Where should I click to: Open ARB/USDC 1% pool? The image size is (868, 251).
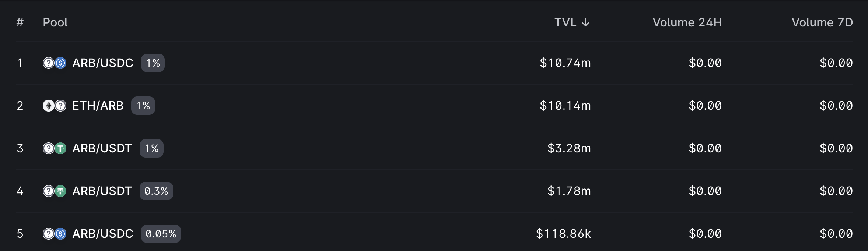(103, 63)
